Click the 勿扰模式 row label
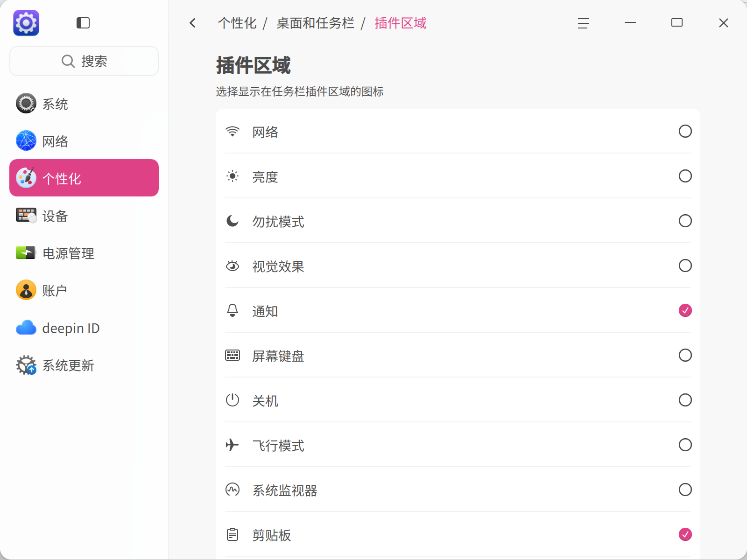The image size is (747, 560). pos(278,221)
